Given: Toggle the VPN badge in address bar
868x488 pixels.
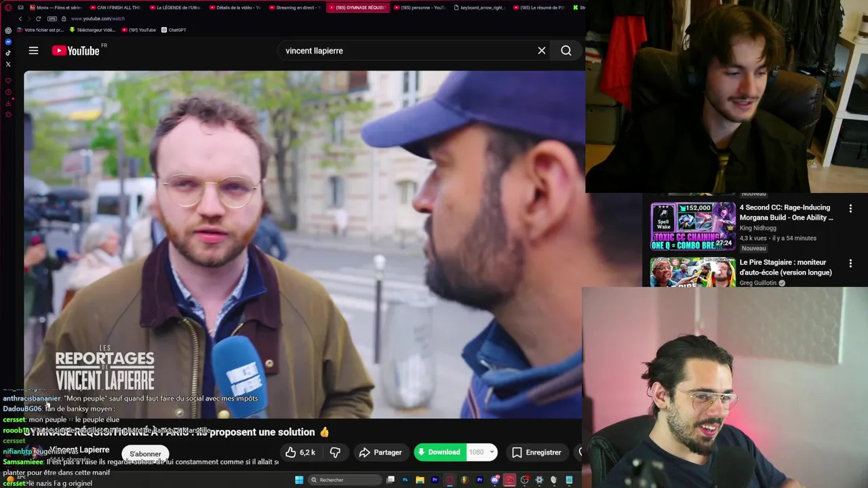Looking at the screenshot, I should click(x=52, y=19).
